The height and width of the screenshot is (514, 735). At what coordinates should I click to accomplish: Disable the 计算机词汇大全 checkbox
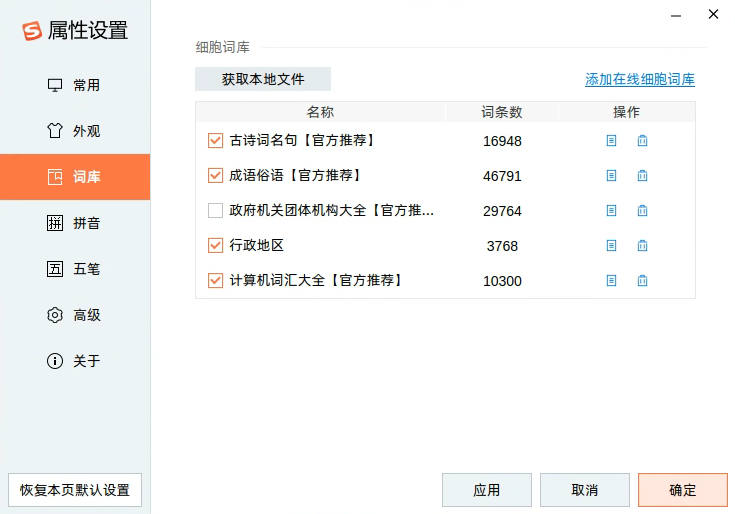click(215, 281)
